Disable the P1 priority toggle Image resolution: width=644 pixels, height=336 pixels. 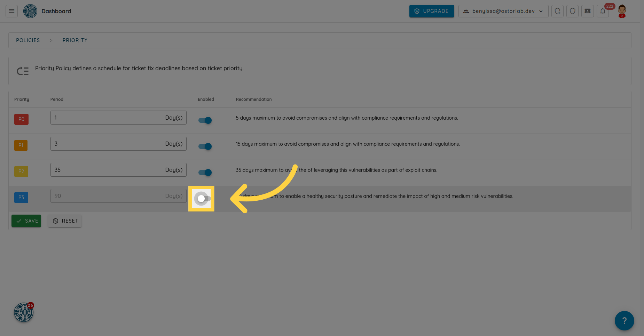click(205, 146)
